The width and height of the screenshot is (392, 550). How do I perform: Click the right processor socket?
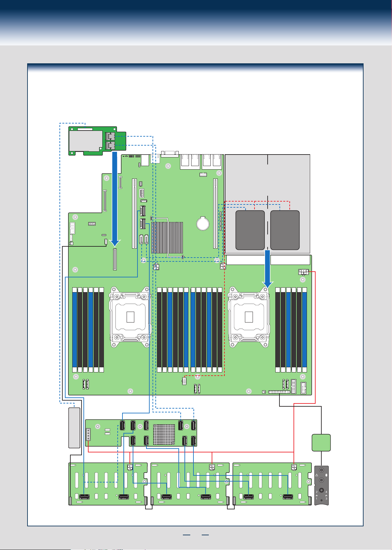tap(249, 317)
